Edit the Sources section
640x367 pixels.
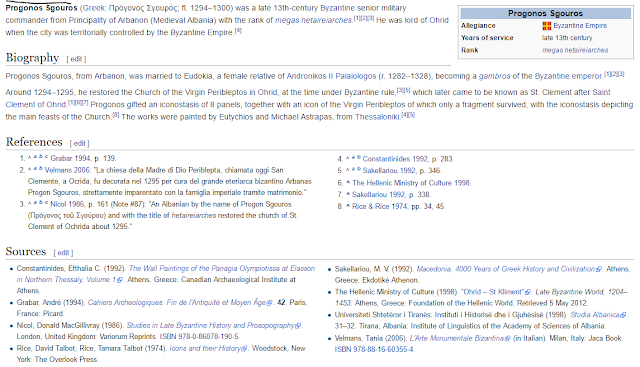[63, 253]
